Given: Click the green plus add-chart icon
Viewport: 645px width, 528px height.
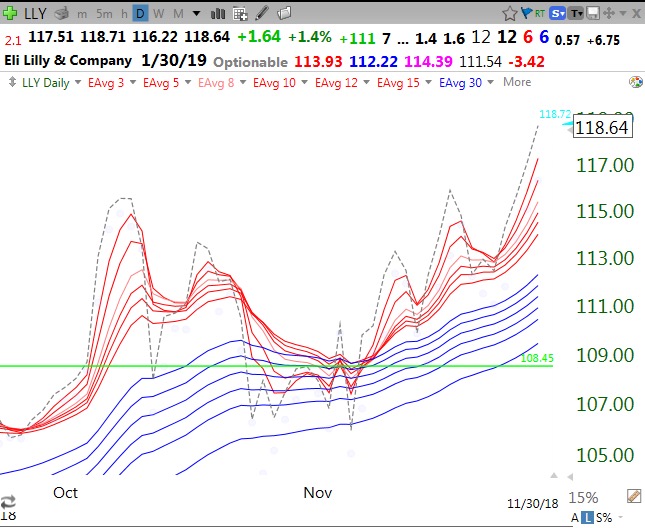Looking at the screenshot, I should (x=10, y=13).
